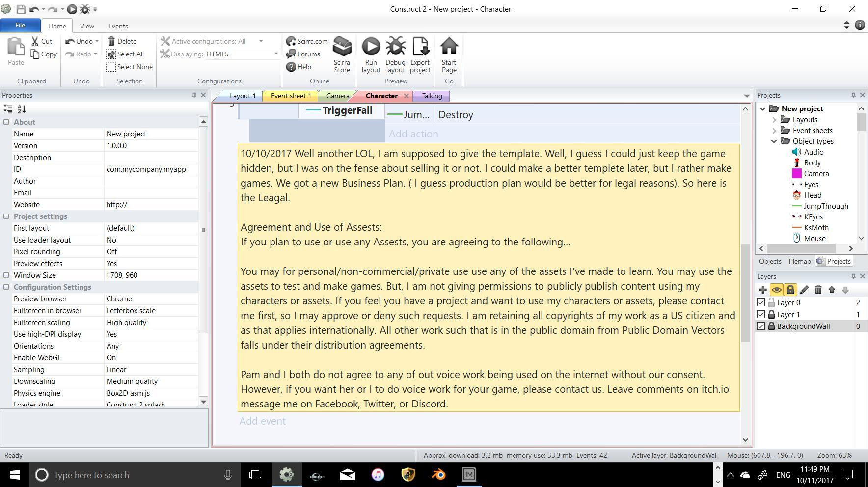Click the Add event link
868x487 pixels.
click(x=262, y=421)
